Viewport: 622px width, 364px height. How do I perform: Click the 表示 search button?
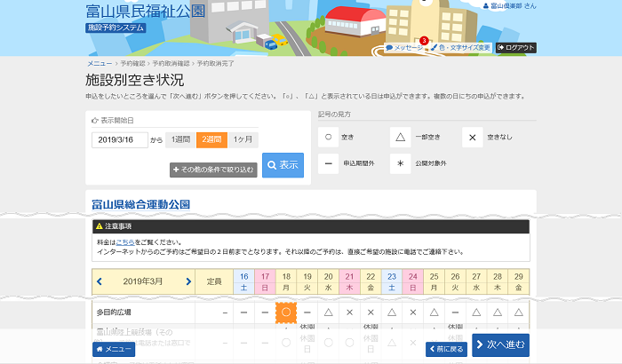pos(283,165)
